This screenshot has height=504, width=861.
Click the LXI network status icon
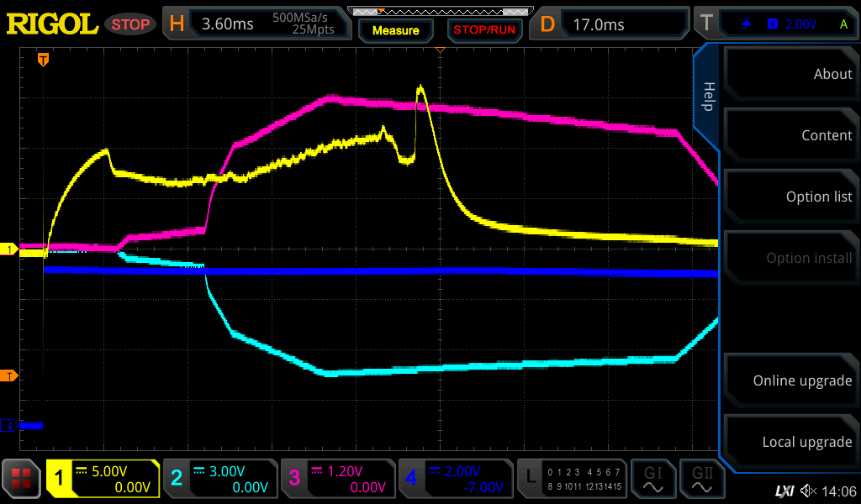tap(784, 491)
